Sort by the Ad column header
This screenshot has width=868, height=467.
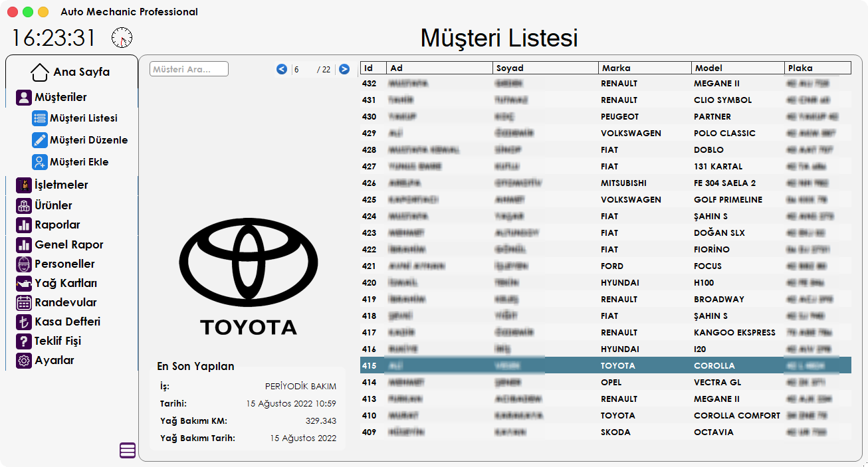point(440,68)
